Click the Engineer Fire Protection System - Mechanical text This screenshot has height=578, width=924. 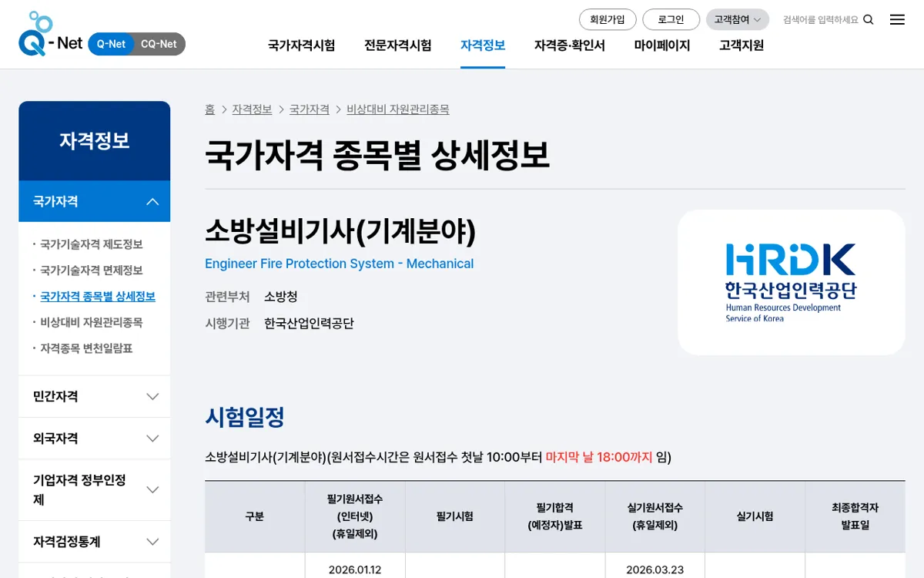[x=339, y=264]
